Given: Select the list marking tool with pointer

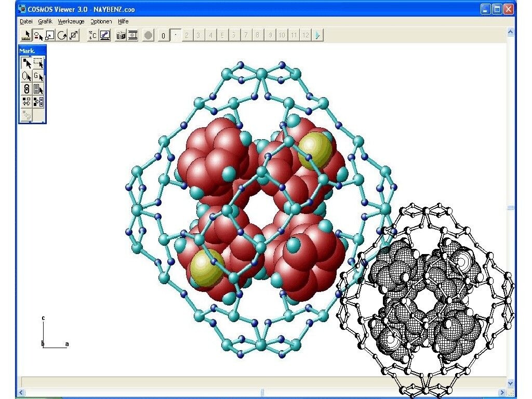Looking at the screenshot, I should click(38, 89).
